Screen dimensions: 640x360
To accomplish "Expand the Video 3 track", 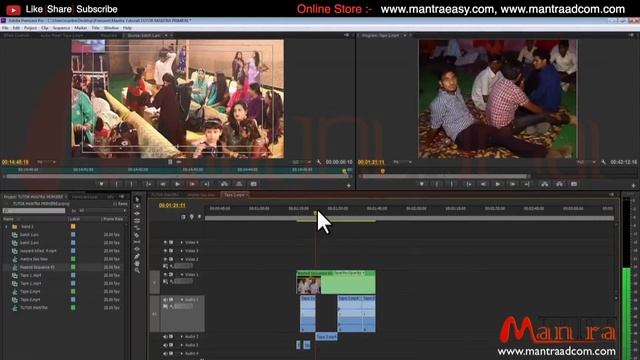I will [182, 251].
